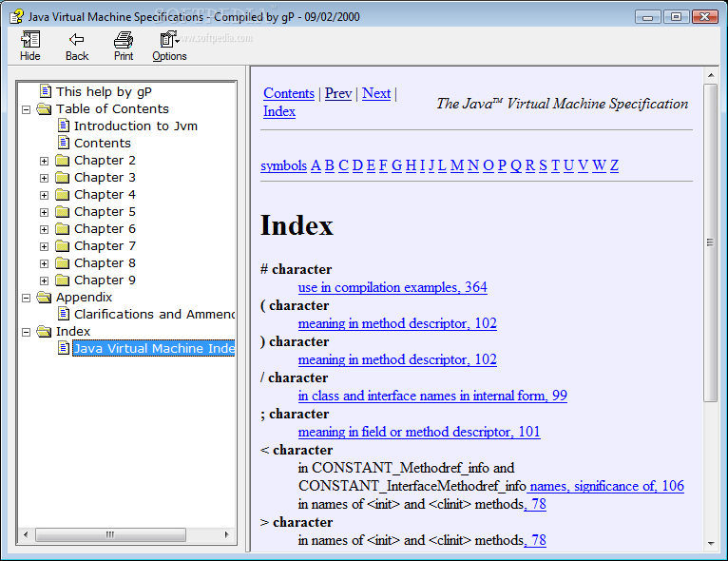
Task: Click the content pane scroll down arrow
Action: (711, 543)
